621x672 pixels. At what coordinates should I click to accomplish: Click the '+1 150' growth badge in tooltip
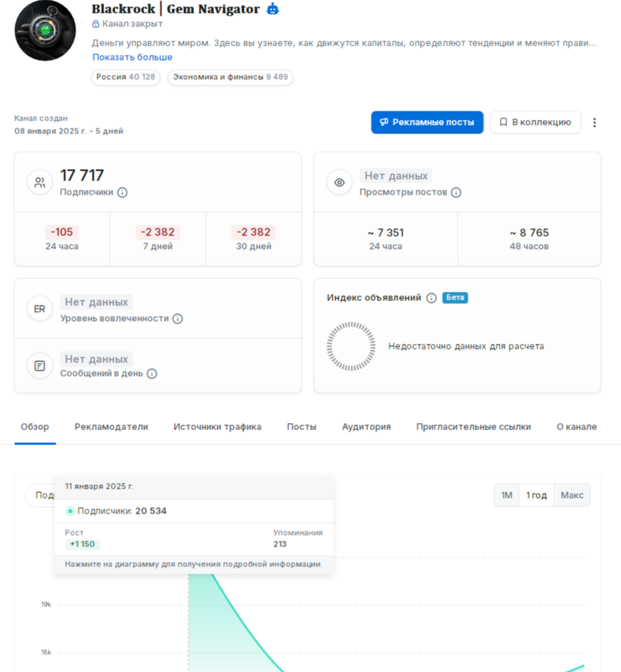(x=82, y=544)
